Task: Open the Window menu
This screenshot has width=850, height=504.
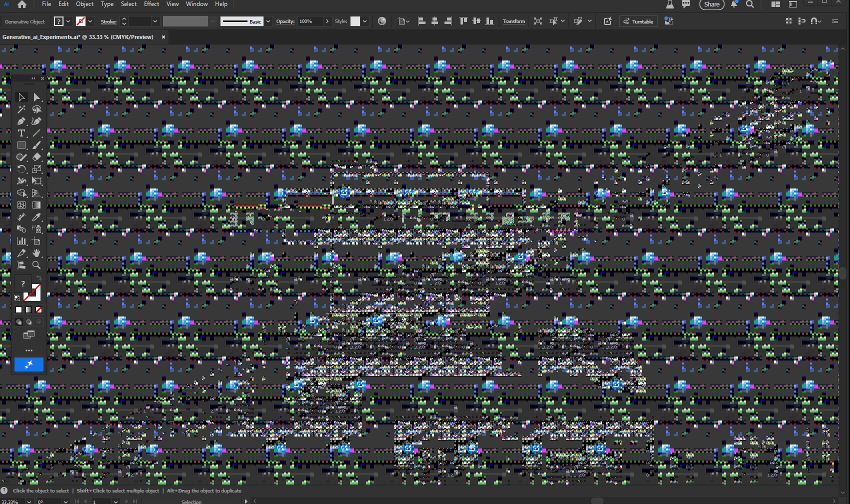Action: [x=197, y=4]
